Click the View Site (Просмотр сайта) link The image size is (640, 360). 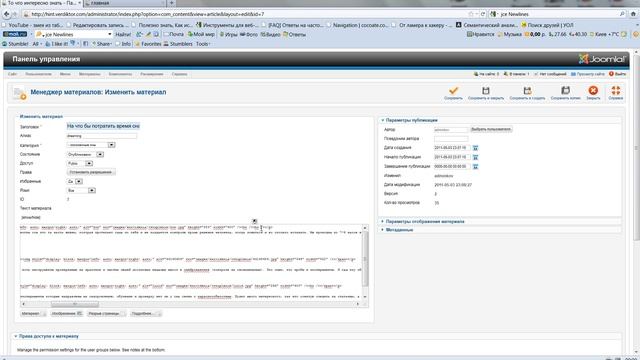588,74
